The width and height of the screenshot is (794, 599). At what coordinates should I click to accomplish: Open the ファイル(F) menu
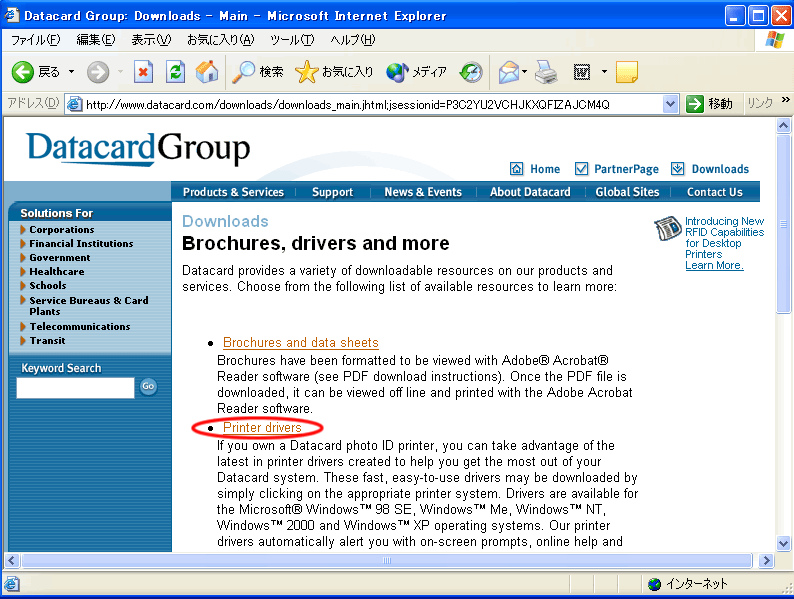pyautogui.click(x=35, y=40)
